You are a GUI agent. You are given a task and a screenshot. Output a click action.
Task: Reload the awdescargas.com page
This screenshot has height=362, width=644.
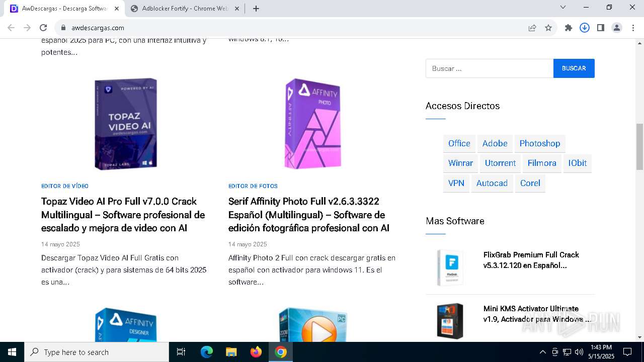(x=43, y=28)
